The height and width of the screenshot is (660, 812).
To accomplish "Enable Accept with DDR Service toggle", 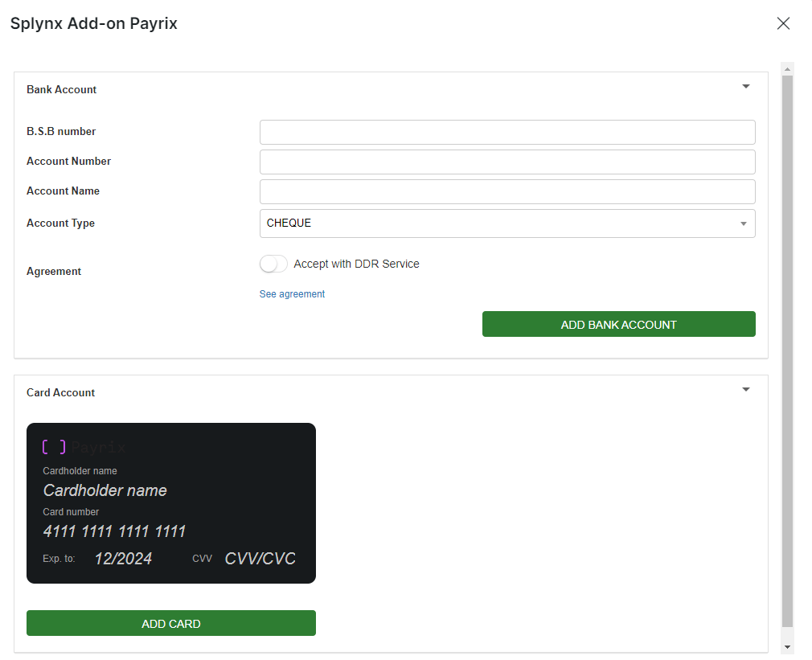I will [x=273, y=264].
